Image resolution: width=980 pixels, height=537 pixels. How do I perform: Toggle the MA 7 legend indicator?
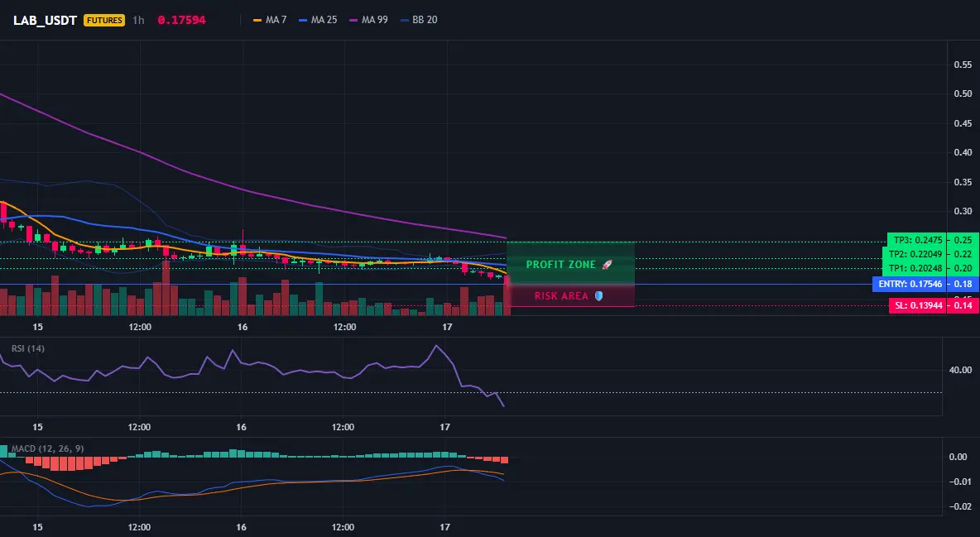pos(270,20)
